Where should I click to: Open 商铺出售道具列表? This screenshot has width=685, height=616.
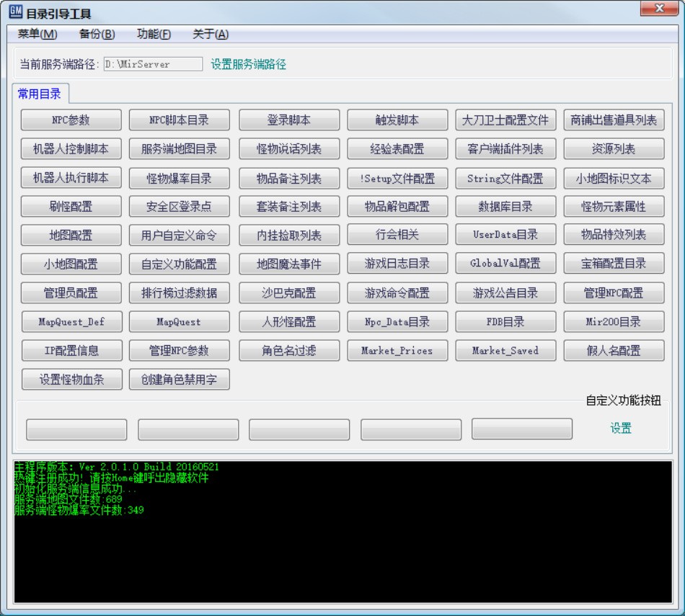point(614,120)
